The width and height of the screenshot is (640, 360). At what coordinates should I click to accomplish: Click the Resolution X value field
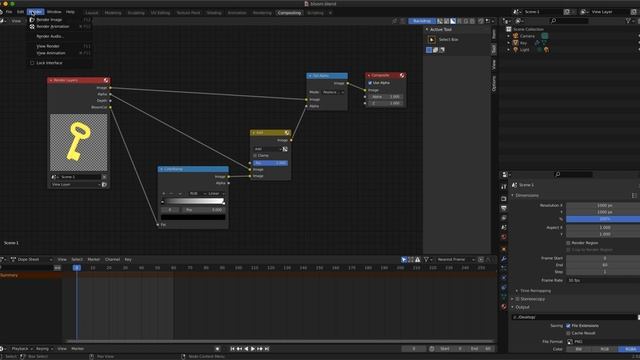coord(603,205)
